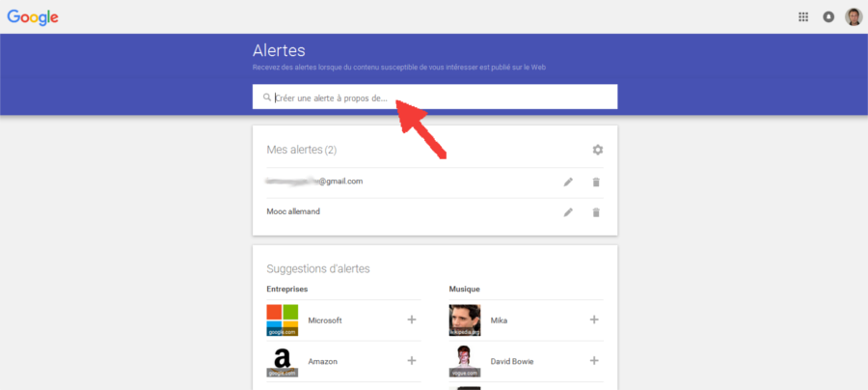Delete the Mooc allemand alert

pos(596,212)
